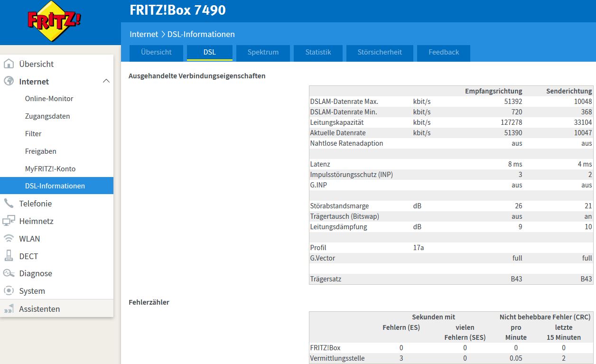Screen dimensions: 596x364
Task: Click the Leitungsdämpfung row label
Action: [339, 227]
